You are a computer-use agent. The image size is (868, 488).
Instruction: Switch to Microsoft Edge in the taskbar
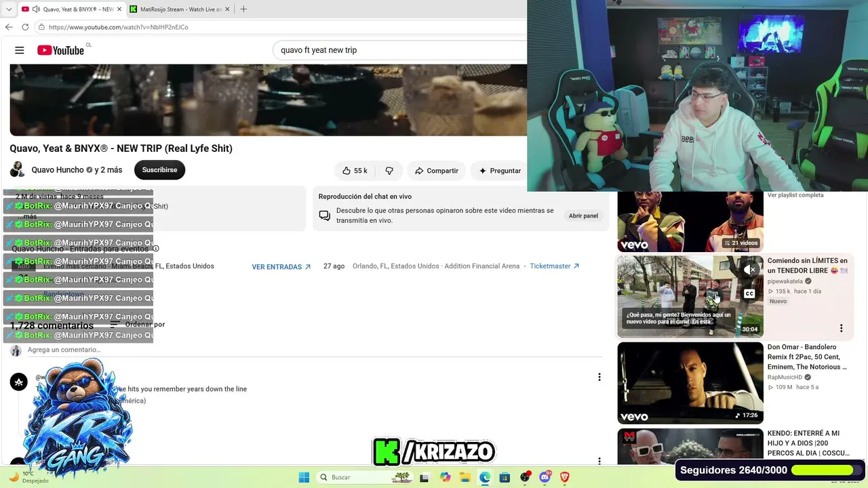(485, 477)
